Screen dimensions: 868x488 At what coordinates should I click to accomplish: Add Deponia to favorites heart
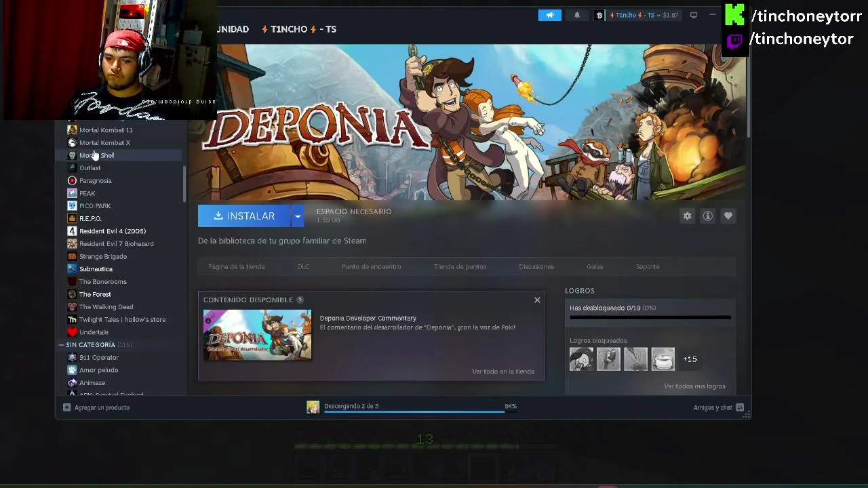pos(728,216)
